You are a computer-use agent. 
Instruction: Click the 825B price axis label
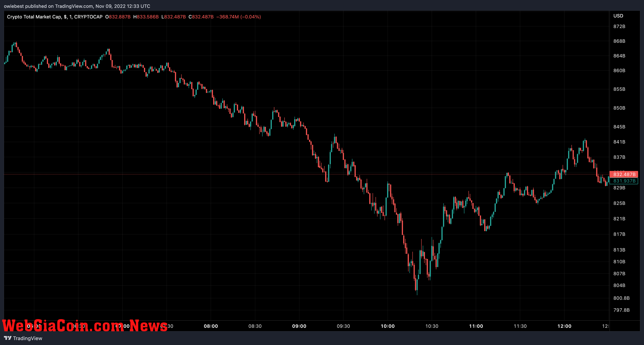pos(619,203)
